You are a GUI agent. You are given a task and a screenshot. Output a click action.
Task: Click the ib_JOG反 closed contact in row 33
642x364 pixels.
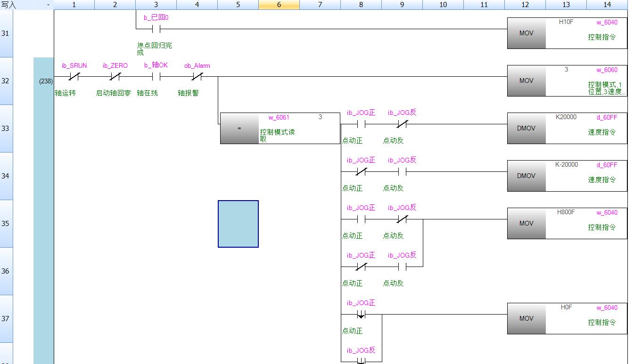click(x=402, y=124)
